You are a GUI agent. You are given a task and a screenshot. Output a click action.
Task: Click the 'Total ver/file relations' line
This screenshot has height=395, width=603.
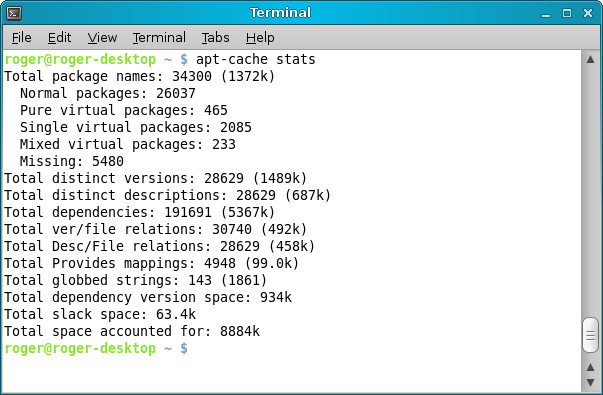156,229
